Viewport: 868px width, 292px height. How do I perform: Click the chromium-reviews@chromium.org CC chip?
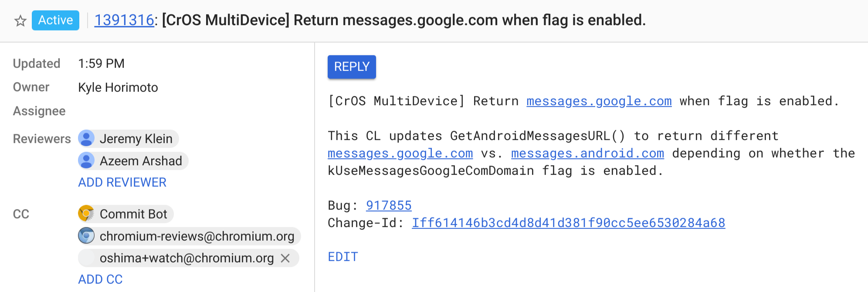(x=197, y=236)
